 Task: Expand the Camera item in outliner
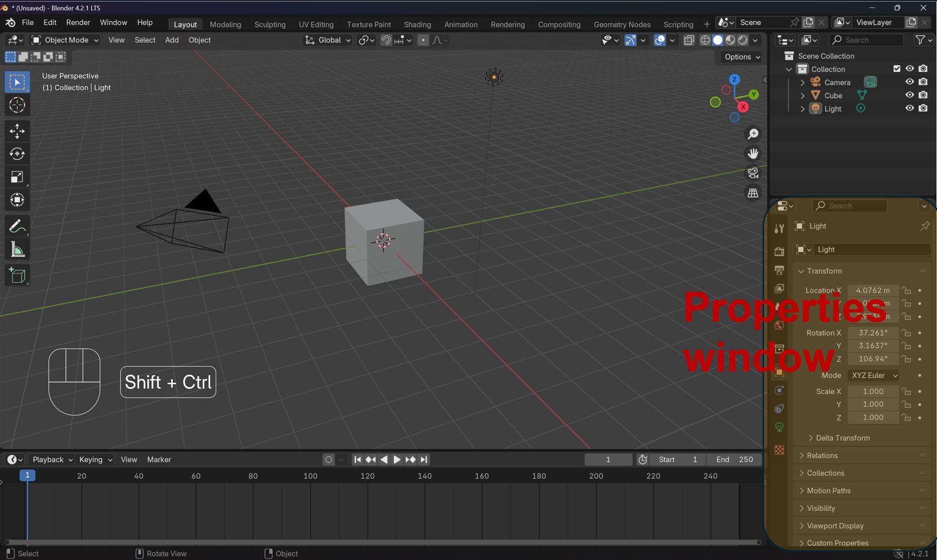click(803, 82)
